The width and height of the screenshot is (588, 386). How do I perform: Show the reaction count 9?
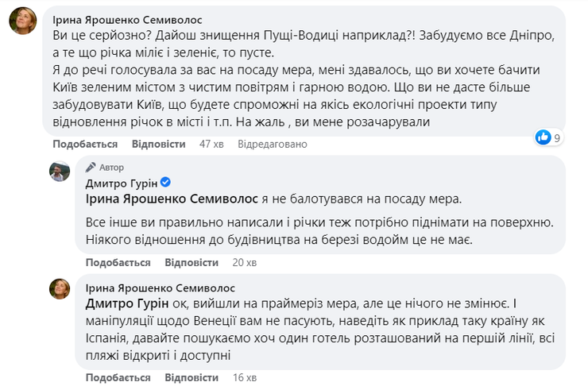pyautogui.click(x=557, y=138)
